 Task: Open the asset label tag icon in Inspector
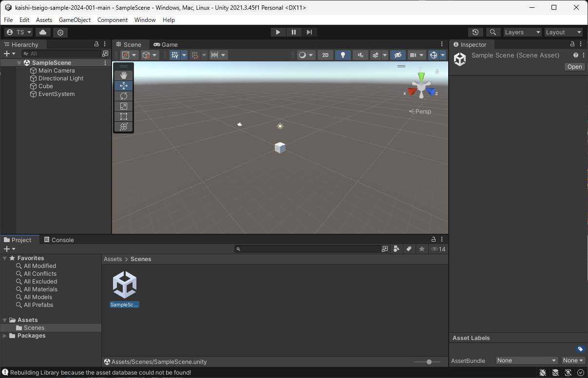tap(580, 349)
